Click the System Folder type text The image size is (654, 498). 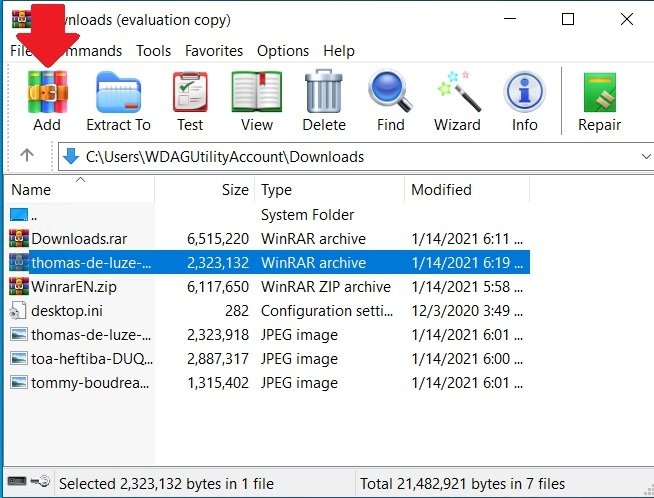pyautogui.click(x=307, y=215)
